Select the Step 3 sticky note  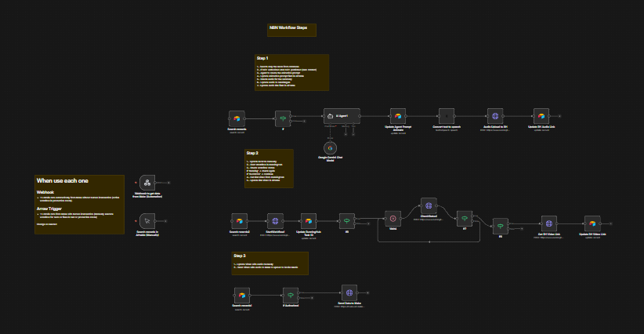[270, 263]
